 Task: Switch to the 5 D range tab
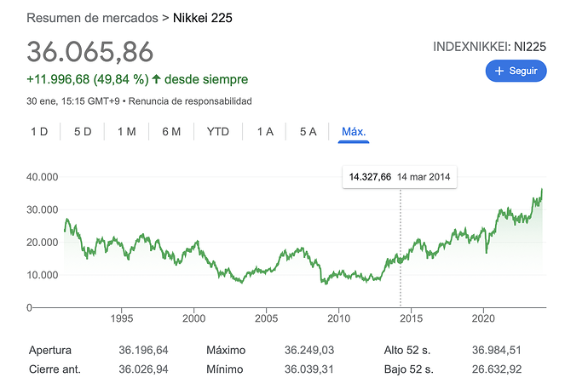click(x=83, y=132)
